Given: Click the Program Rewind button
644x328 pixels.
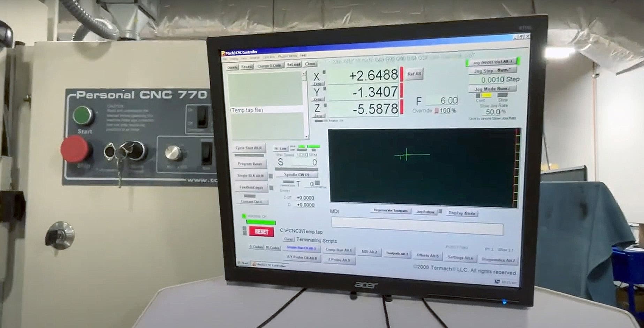Looking at the screenshot, I should [250, 164].
